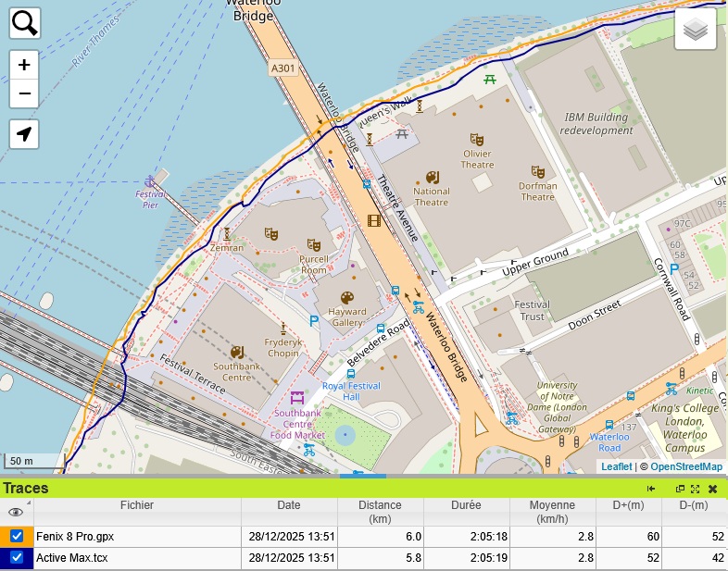The width and height of the screenshot is (728, 571).
Task: Open the map search magnifier tool
Action: pyautogui.click(x=25, y=23)
